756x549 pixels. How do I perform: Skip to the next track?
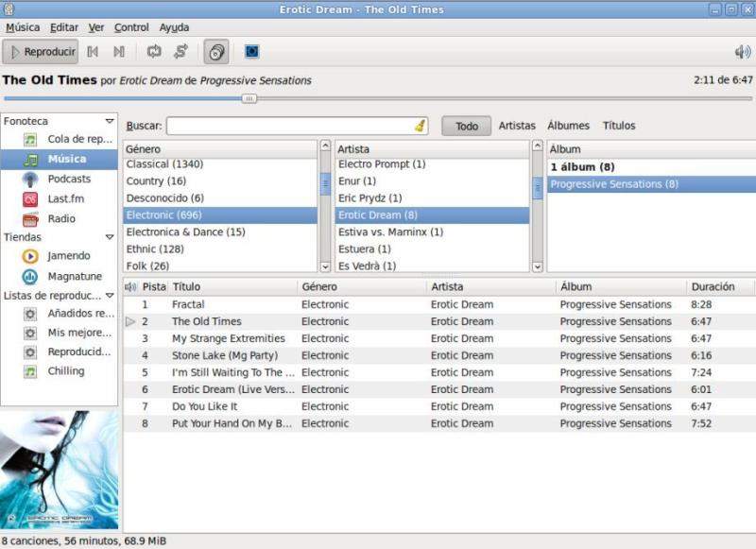point(119,52)
